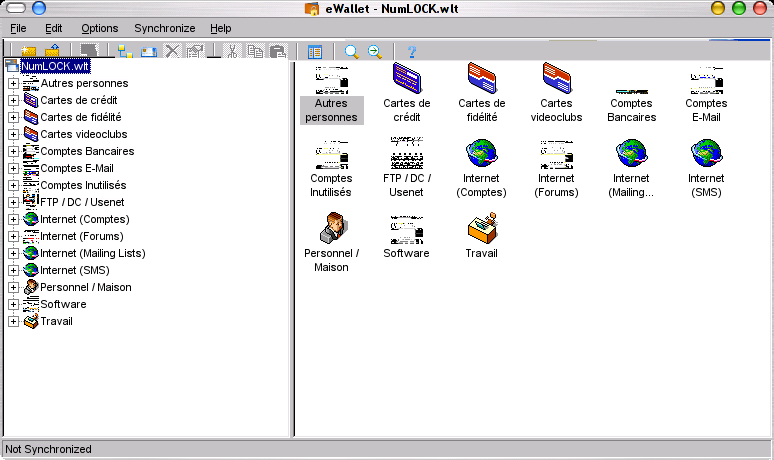Open the File menu
Screen dimensions: 774x460
click(x=18, y=28)
